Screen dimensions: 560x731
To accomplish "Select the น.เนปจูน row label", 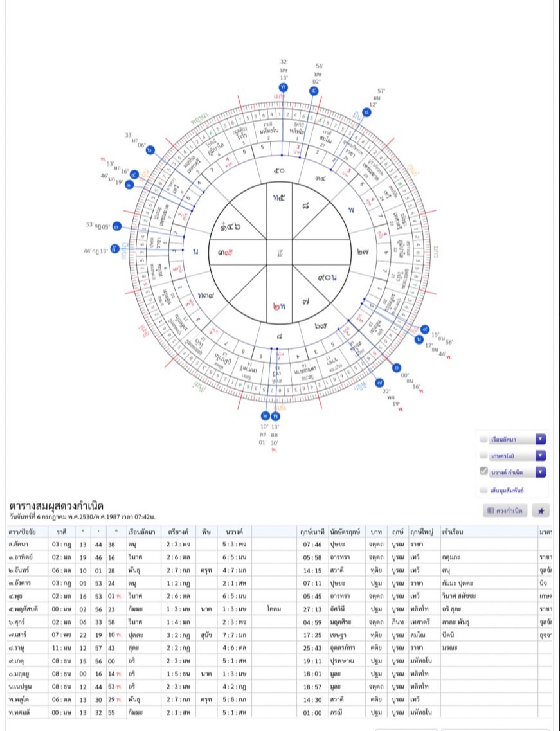I will 20,687.
